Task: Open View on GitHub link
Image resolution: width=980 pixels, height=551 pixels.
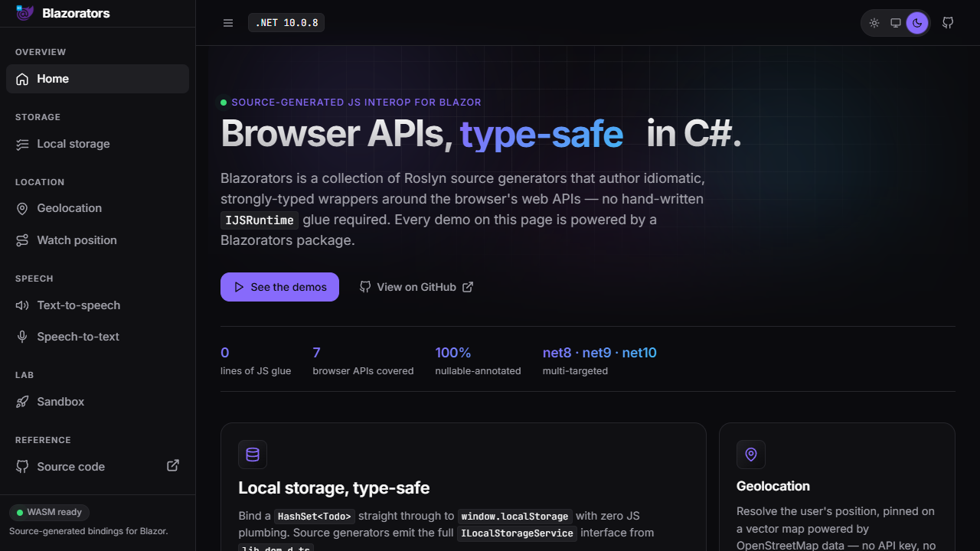Action: tap(416, 287)
